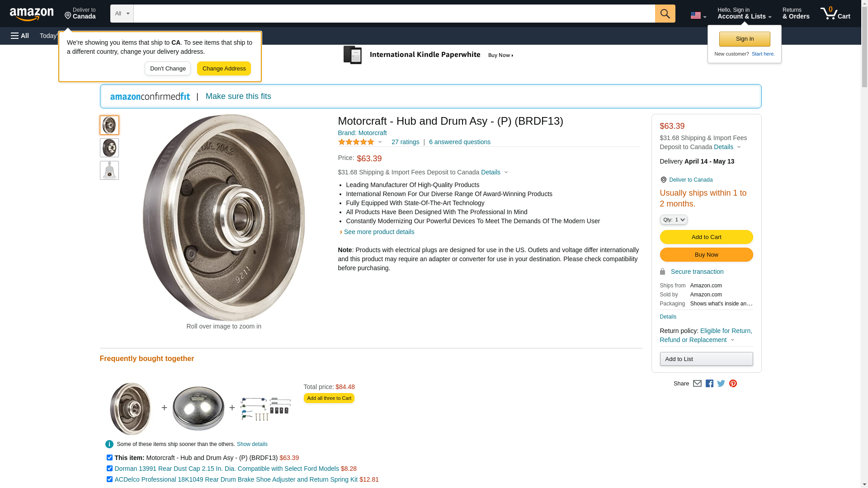Expand Account & Lists dropdown
This screenshot has height=488, width=868.
pos(744,14)
